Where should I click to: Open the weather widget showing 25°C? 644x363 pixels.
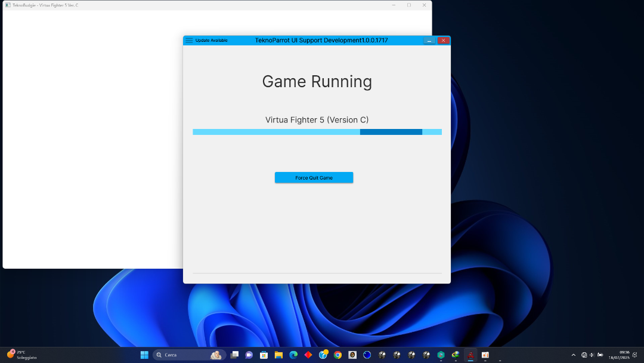click(22, 355)
